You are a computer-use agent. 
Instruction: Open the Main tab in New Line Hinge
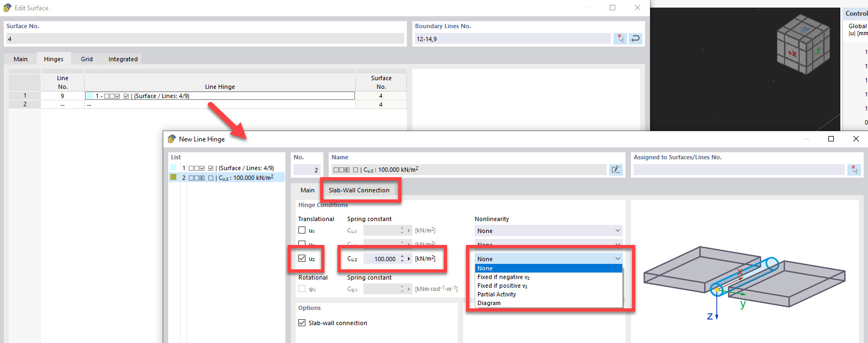pyautogui.click(x=308, y=190)
